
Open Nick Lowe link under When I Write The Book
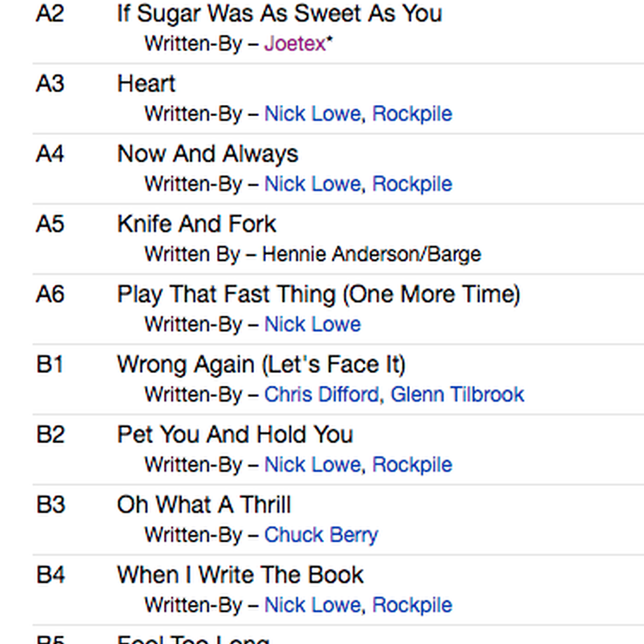coord(312,605)
